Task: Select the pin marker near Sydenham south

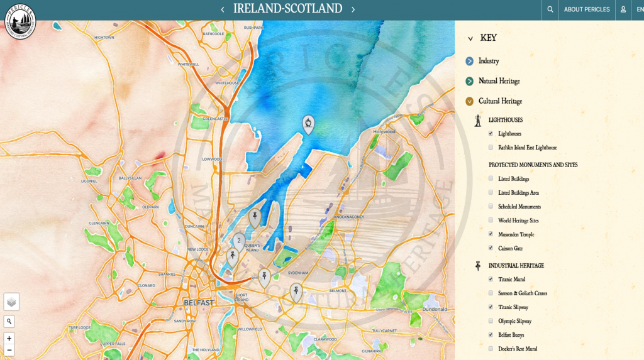Action: pyautogui.click(x=296, y=292)
